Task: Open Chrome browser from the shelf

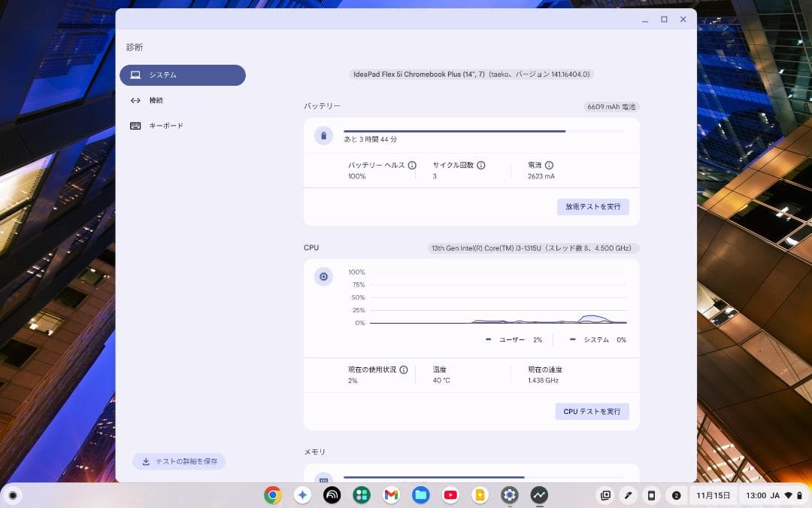Action: [x=273, y=495]
